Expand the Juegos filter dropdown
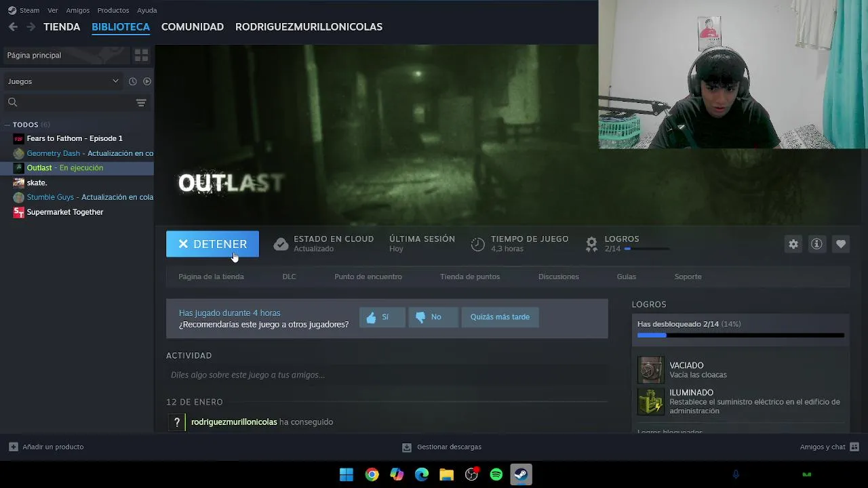 62,81
